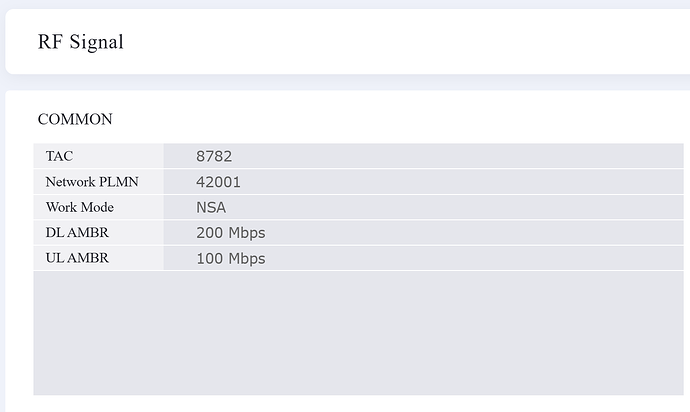Image resolution: width=690 pixels, height=412 pixels.
Task: Select the DL AMBR label
Action: 77,232
